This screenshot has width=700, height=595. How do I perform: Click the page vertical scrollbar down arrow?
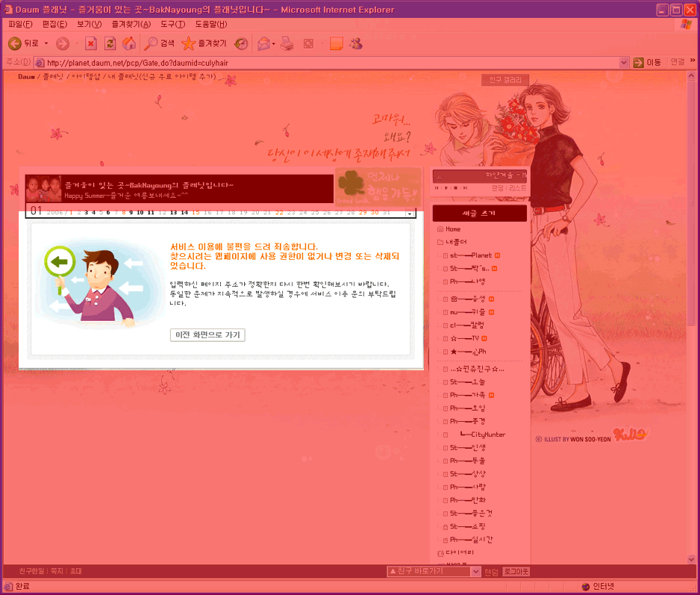click(x=691, y=559)
